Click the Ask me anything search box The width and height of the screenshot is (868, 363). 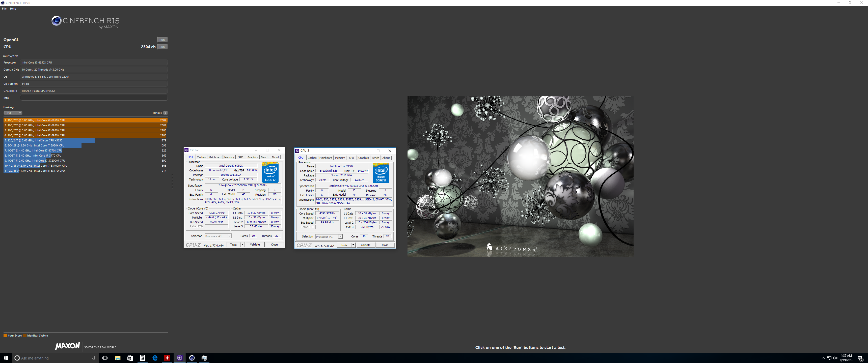coord(55,358)
